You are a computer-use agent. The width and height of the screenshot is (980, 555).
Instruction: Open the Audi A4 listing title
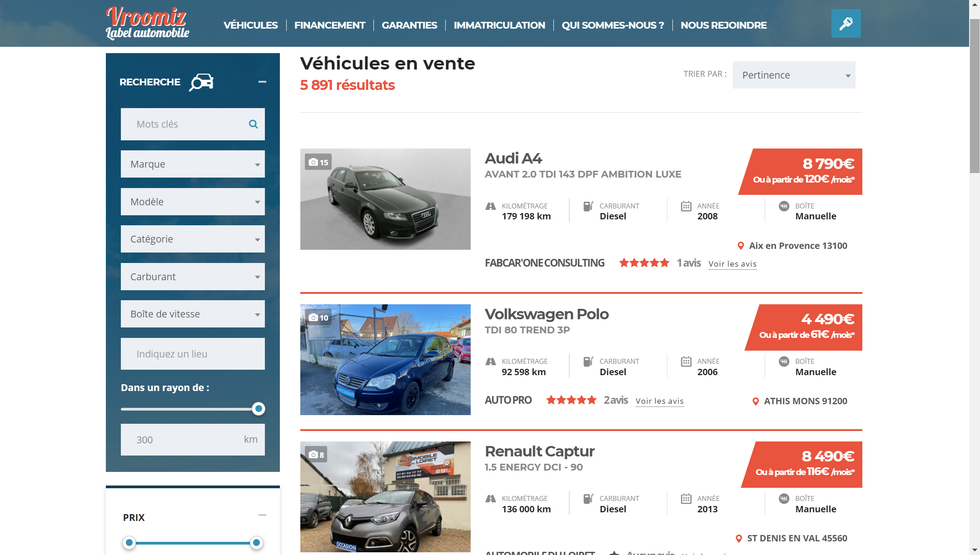[513, 159]
